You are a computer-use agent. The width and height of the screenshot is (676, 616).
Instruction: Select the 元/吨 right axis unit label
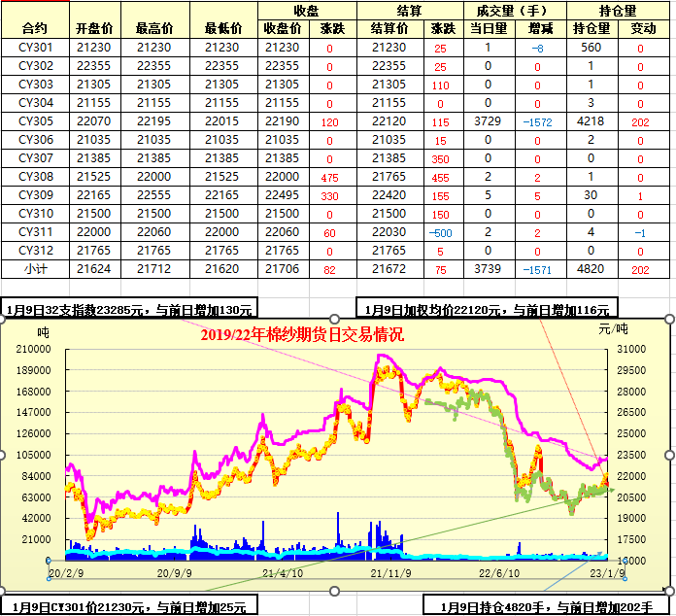coord(612,330)
